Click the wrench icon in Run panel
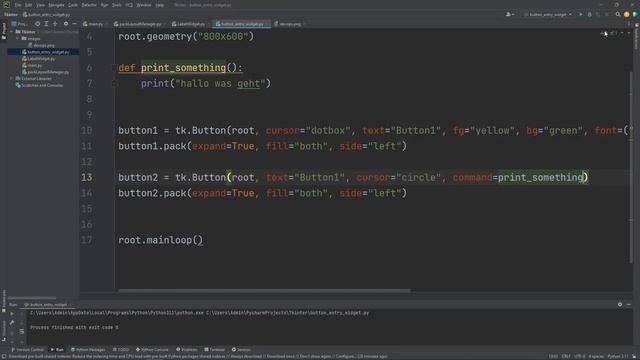The width and height of the screenshot is (640, 360). click(x=12, y=323)
